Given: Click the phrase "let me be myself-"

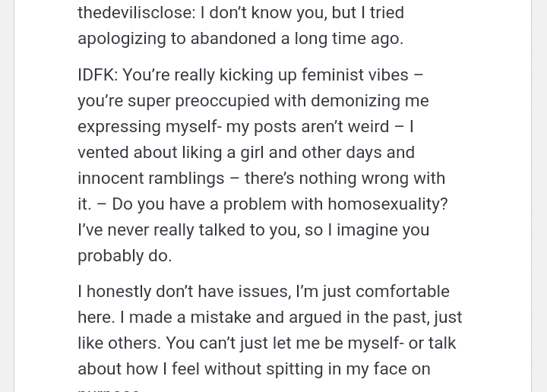Looking at the screenshot, I should point(338,343).
